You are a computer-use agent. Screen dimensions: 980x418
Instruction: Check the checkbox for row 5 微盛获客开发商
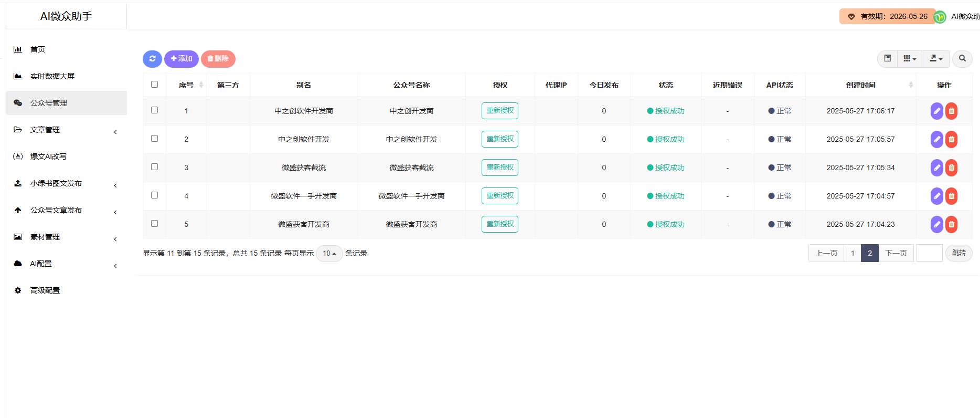pyautogui.click(x=154, y=223)
